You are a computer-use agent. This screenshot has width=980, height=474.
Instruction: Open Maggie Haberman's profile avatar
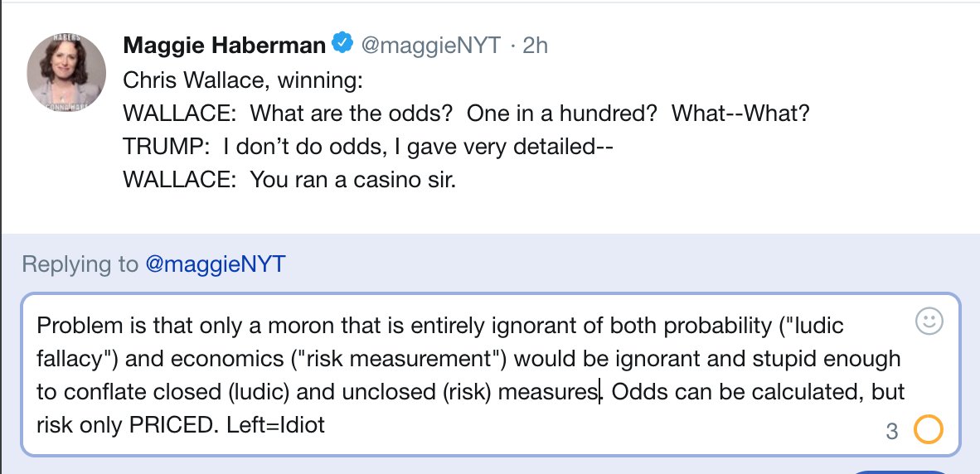point(67,73)
